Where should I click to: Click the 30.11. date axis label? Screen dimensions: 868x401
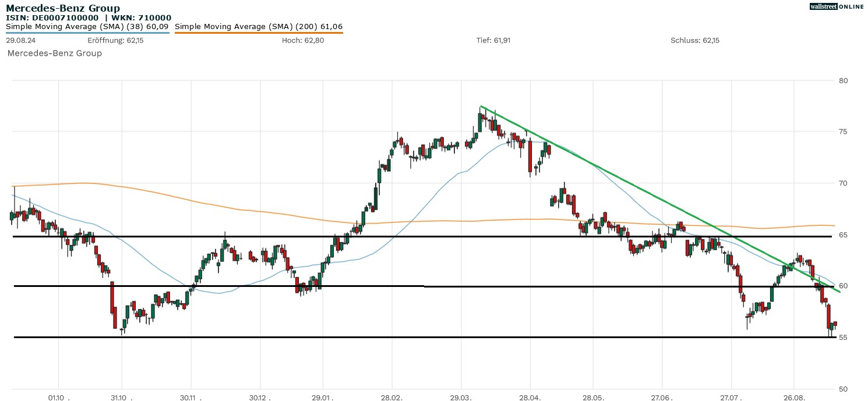coord(190,398)
